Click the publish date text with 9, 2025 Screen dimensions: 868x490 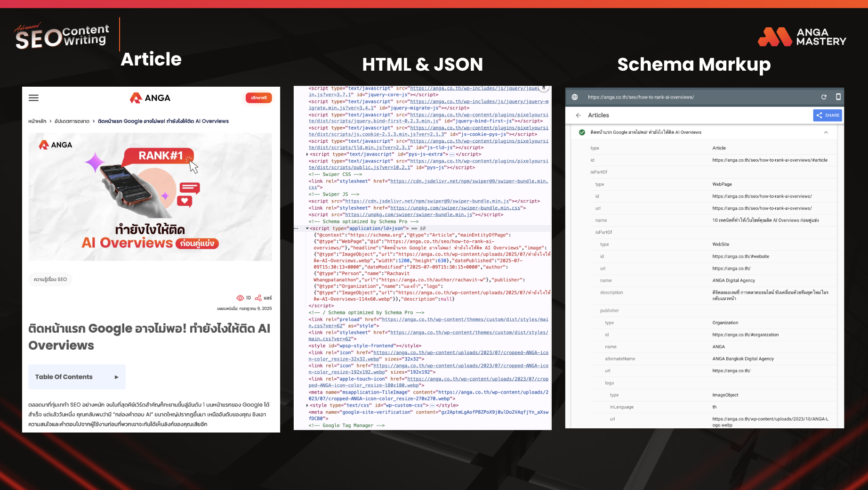pos(244,309)
